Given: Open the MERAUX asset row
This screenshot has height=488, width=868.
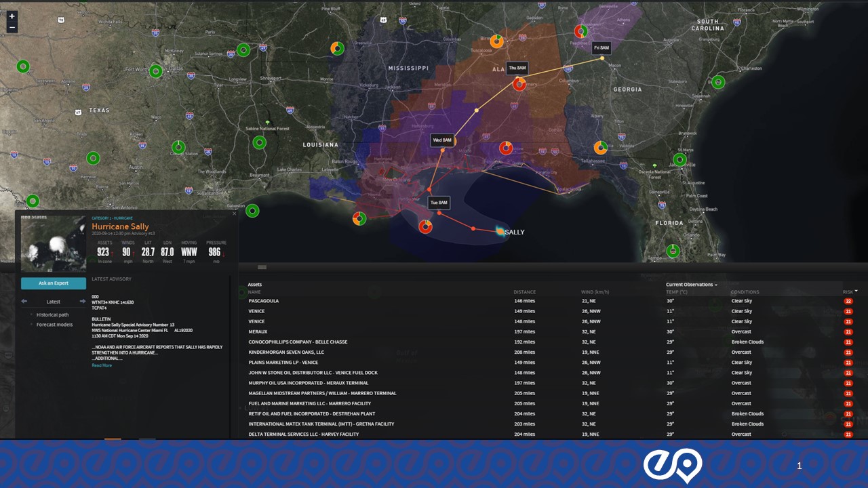Looking at the screenshot, I should 550,331.
